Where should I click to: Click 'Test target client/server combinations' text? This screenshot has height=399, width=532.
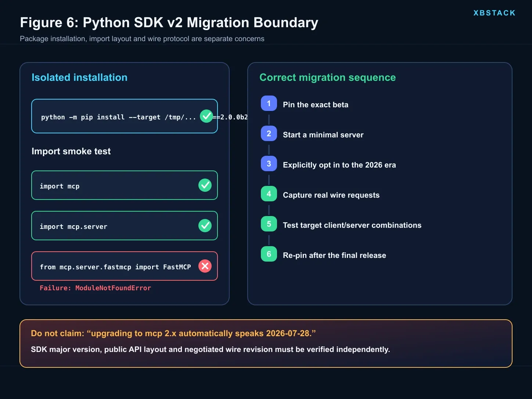coord(352,225)
